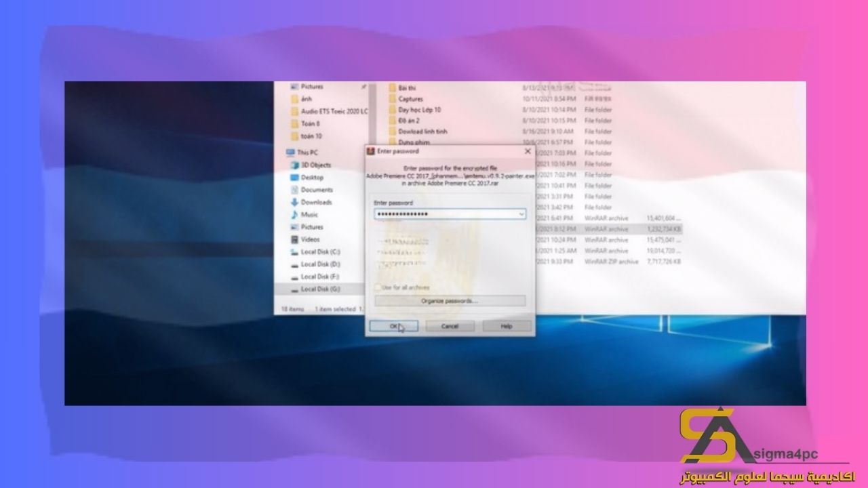868x488 pixels.
Task: Open Videos in the Explorer sidebar
Action: pyautogui.click(x=310, y=239)
